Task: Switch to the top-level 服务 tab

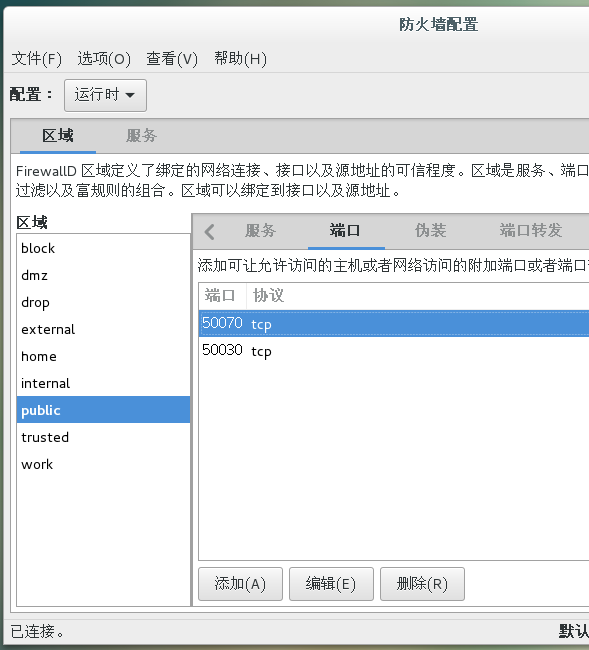Action: (x=141, y=136)
